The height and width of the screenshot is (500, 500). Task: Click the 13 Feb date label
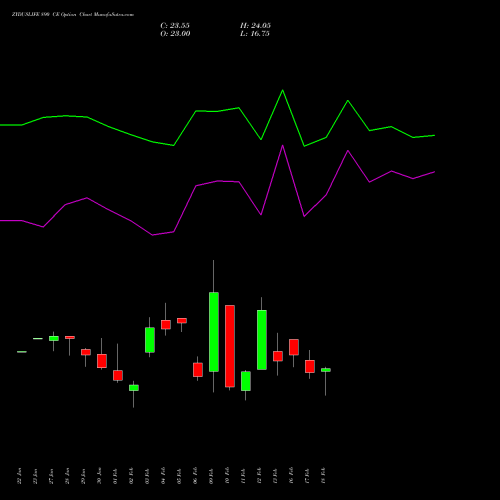(x=275, y=476)
